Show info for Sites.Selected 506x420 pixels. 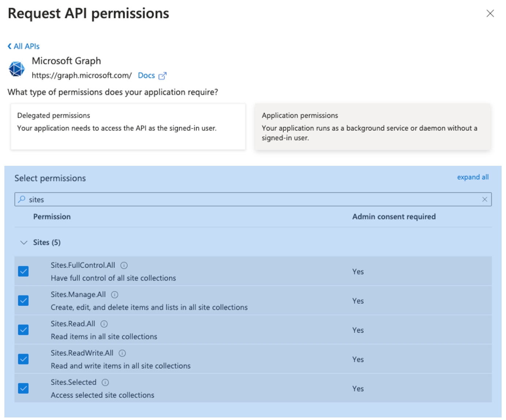[105, 382]
